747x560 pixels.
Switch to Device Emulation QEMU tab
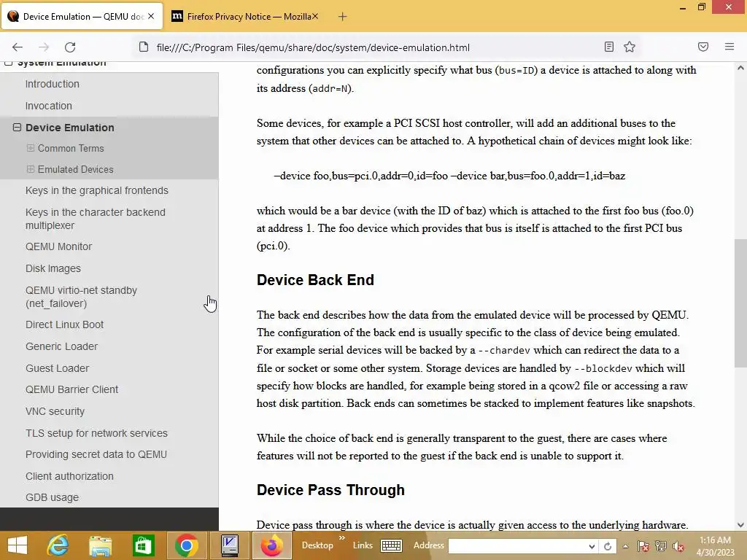tap(82, 17)
